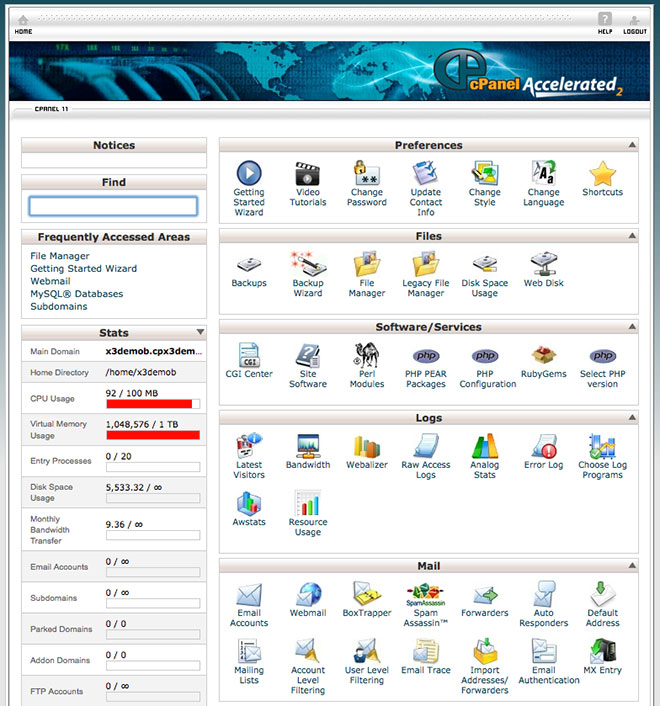Open Auto Responders
This screenshot has height=706, width=660.
tap(543, 594)
